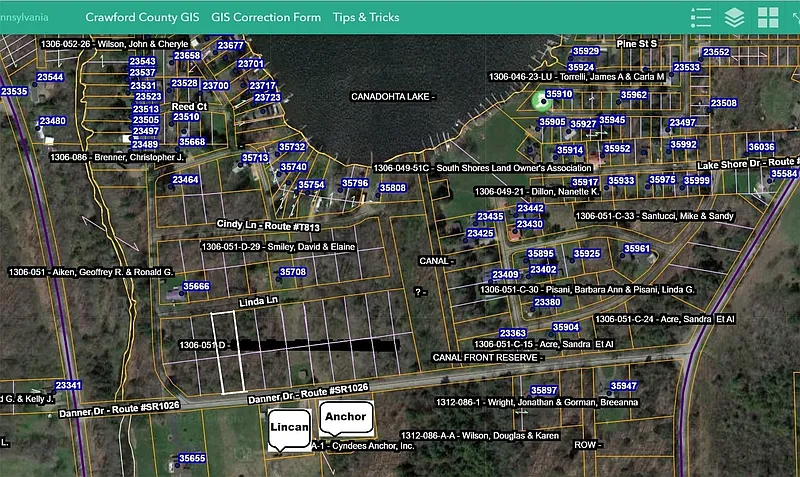Click the green highlighted marker near 35910
This screenshot has height=477, width=800.
click(543, 101)
